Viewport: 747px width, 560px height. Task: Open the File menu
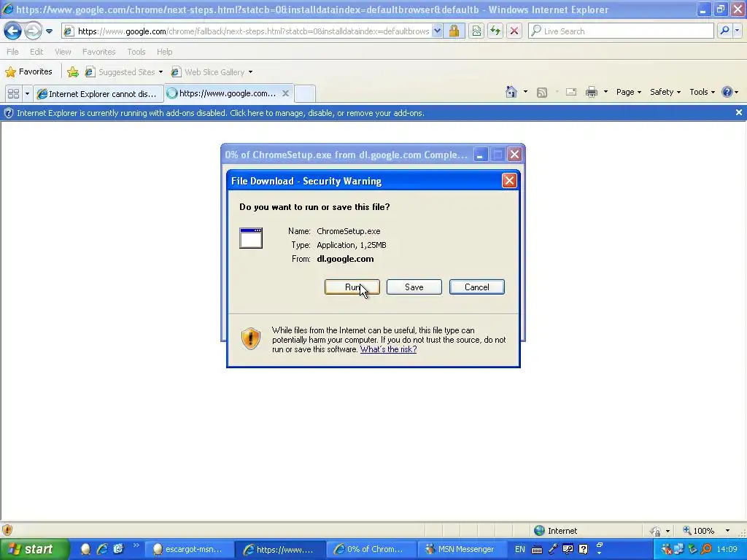tap(13, 52)
